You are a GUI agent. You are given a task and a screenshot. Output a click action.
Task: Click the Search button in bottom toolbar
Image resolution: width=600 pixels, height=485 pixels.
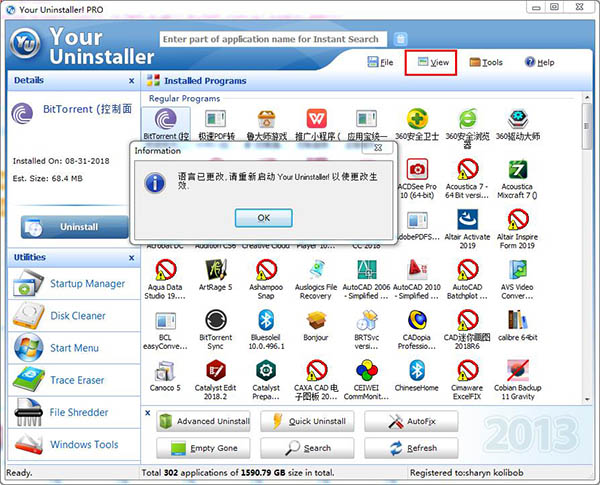pos(307,448)
